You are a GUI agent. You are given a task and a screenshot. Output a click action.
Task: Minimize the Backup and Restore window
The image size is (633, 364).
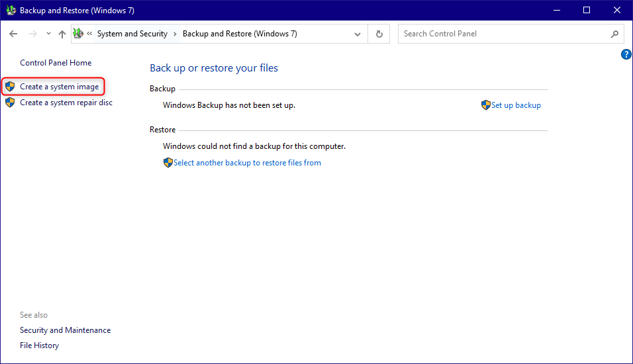557,10
